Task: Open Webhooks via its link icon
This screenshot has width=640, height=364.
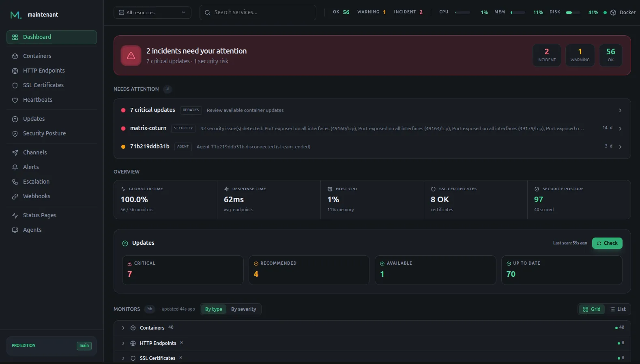Action: (x=15, y=197)
